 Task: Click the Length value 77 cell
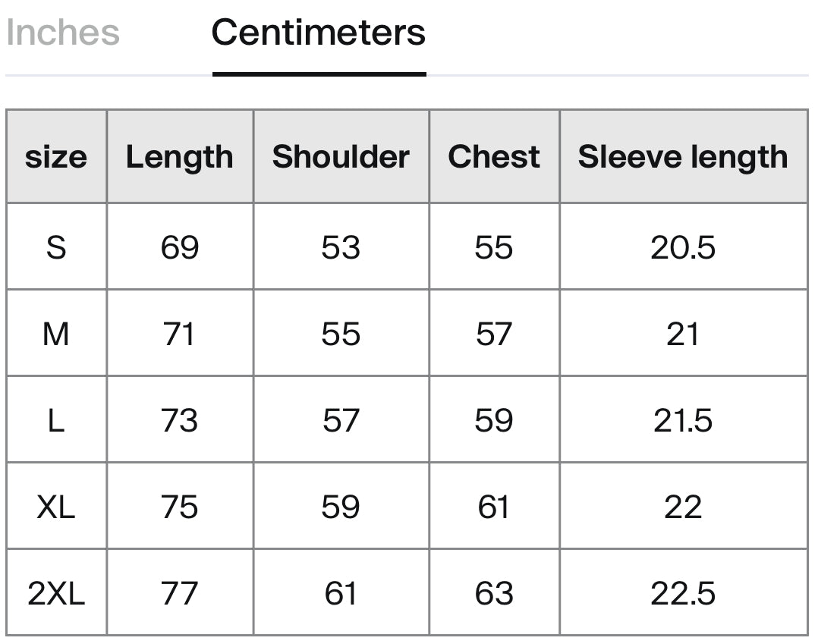180,593
